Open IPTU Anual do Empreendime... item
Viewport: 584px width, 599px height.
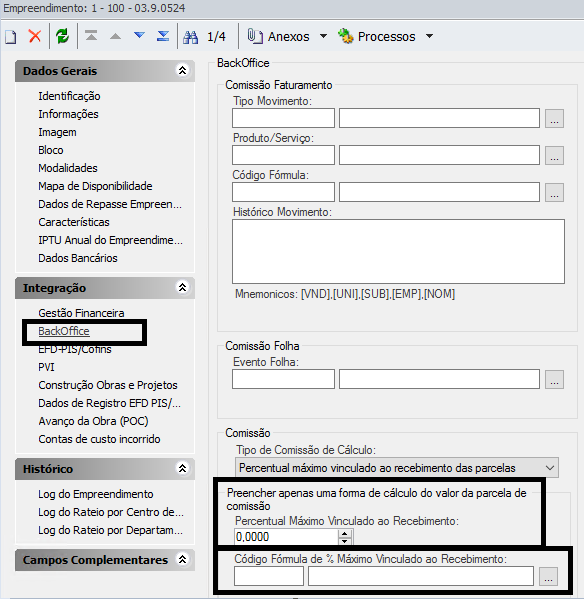[110, 240]
